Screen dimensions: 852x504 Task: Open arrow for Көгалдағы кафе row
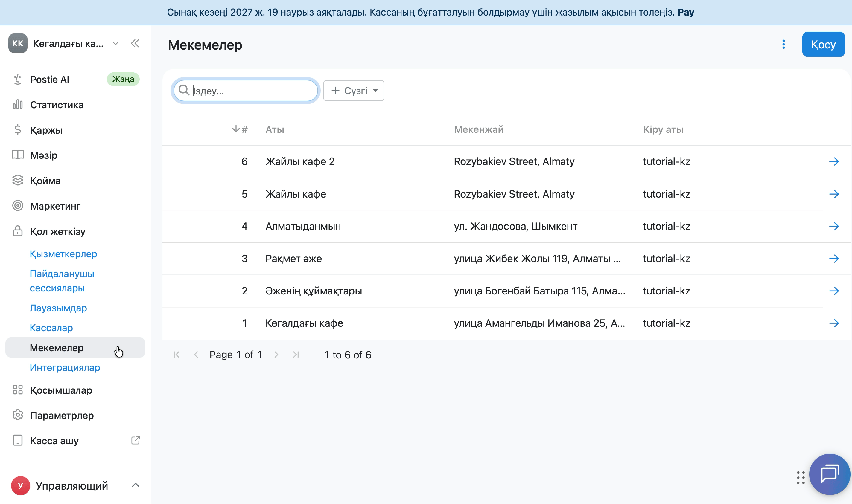coord(834,323)
